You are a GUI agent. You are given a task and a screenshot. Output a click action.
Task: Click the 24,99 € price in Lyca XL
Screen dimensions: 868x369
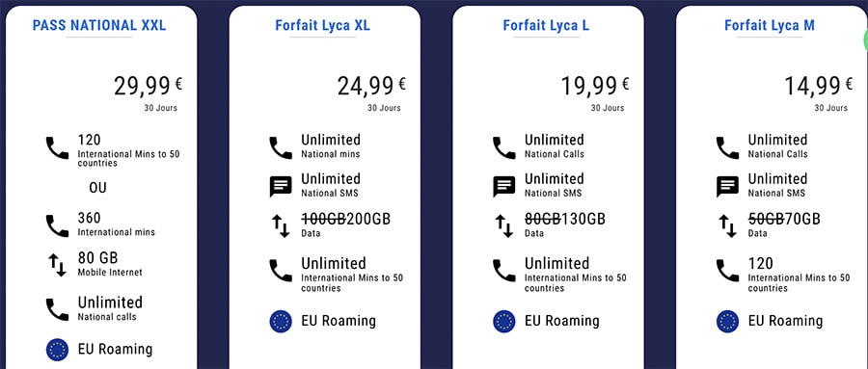click(371, 86)
